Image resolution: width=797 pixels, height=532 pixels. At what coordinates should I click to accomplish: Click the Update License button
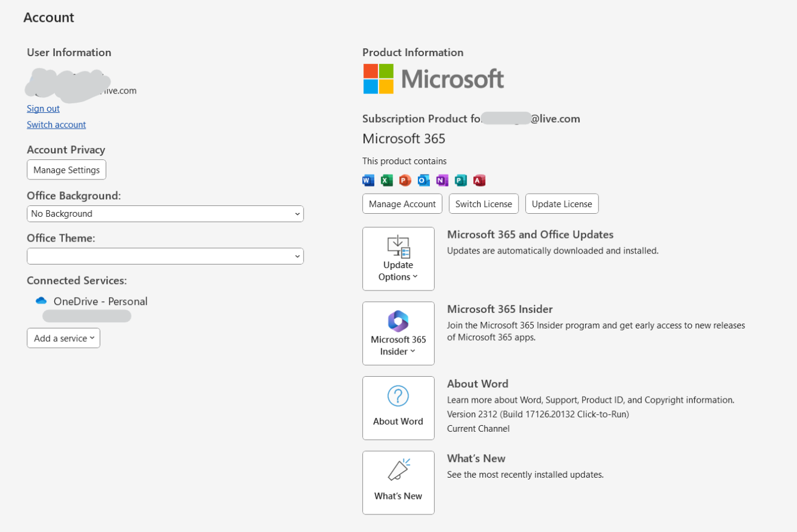click(562, 204)
